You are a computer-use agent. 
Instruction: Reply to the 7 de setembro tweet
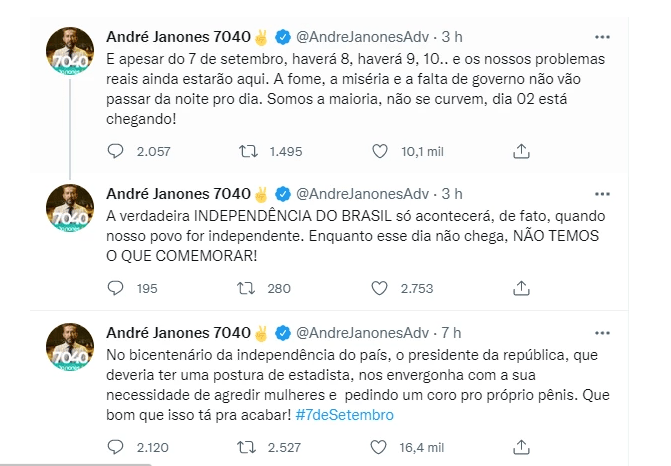tap(117, 151)
